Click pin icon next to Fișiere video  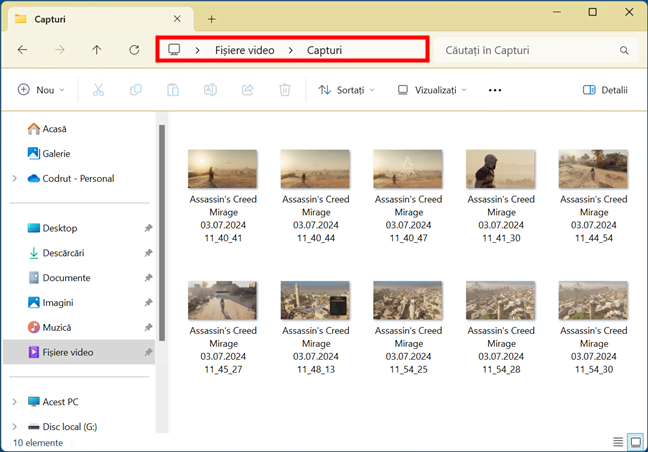148,352
